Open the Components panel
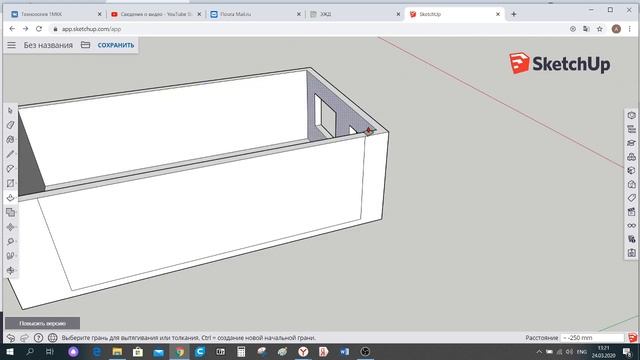This screenshot has width=640, height=360. click(x=631, y=157)
